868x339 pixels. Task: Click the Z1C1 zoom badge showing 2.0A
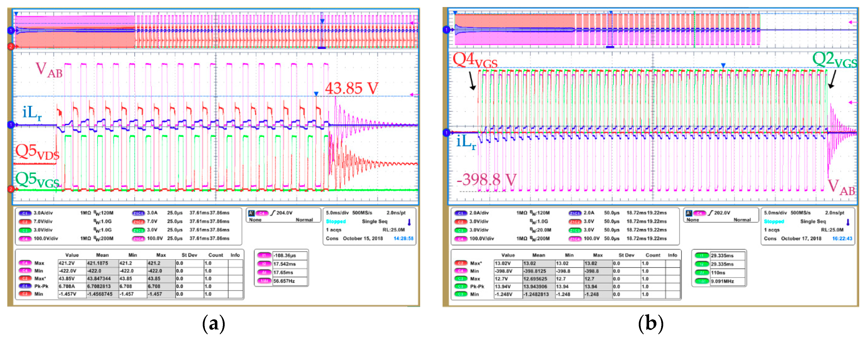tap(575, 213)
